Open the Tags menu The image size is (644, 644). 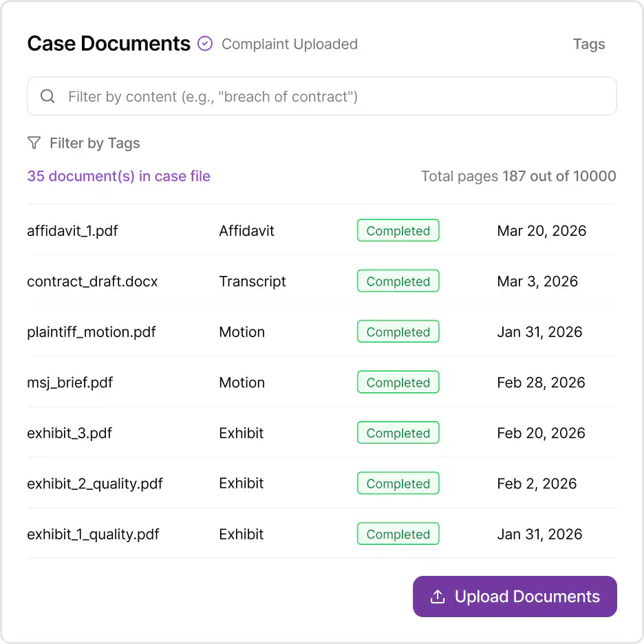589,44
